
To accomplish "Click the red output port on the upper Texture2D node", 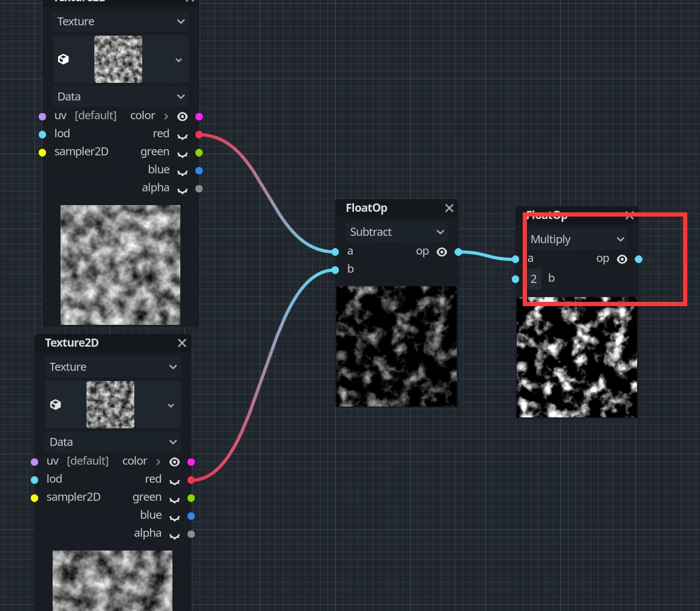I will coord(199,134).
